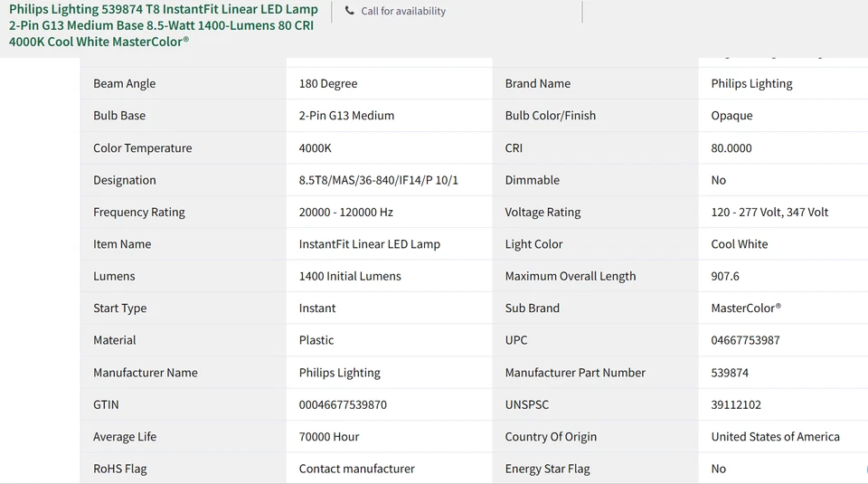The height and width of the screenshot is (484, 868).
Task: Select the 80.0000 CRI value
Action: point(731,147)
